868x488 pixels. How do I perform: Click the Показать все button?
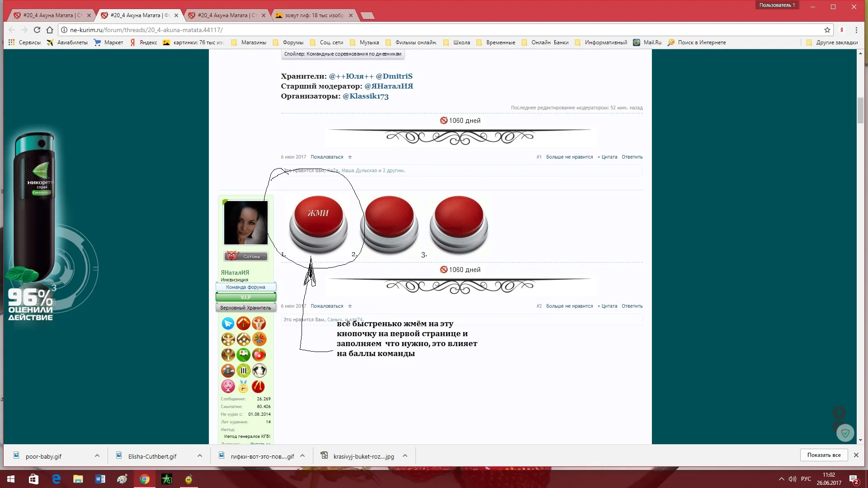tap(824, 455)
